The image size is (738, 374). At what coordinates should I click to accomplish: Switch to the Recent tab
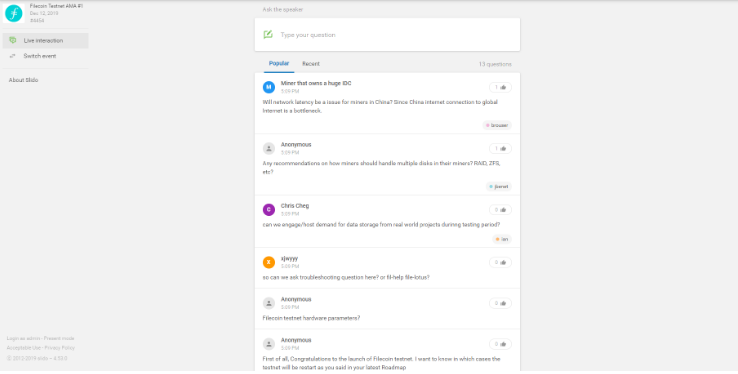point(311,64)
